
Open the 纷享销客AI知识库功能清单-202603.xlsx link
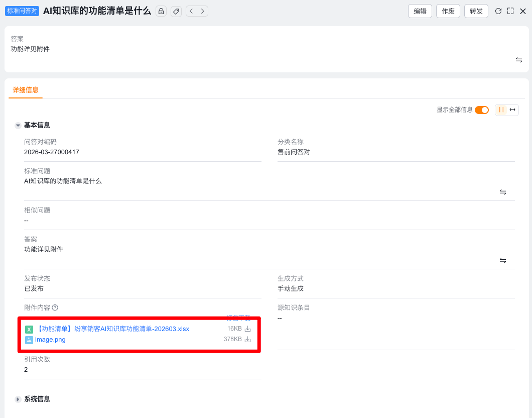coord(112,329)
